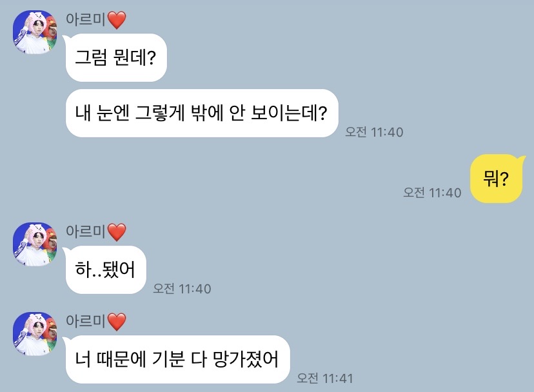Select the message '너 때문에 기분 다 망가졌어'

[x=177, y=359]
